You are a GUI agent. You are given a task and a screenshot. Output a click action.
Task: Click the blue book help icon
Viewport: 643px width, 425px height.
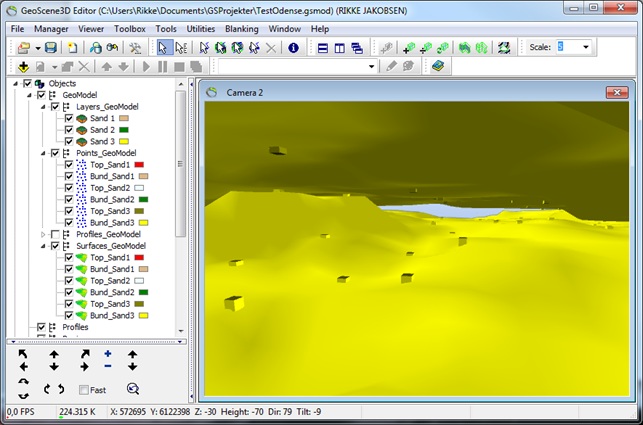[x=438, y=66]
